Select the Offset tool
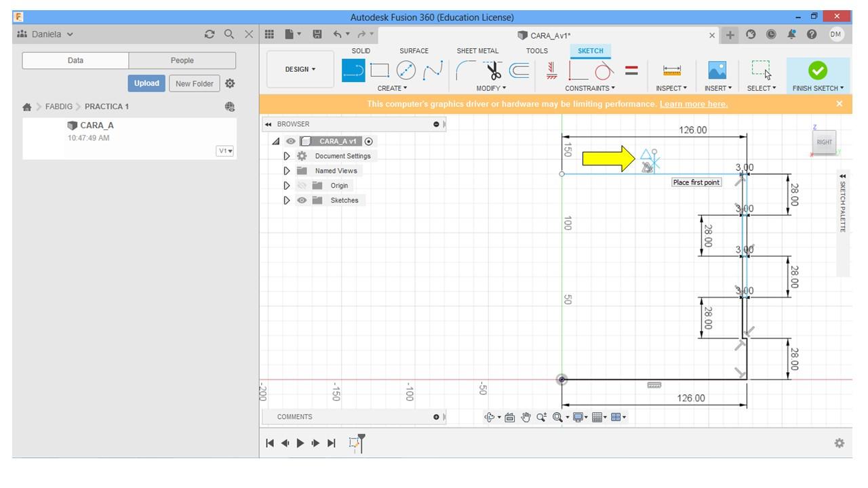This screenshot has width=868, height=488. [519, 70]
